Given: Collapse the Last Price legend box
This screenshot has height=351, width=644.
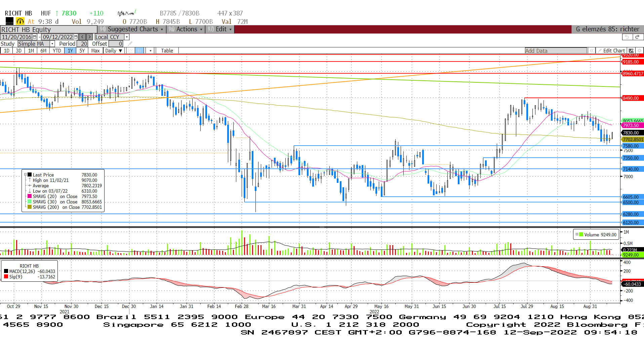Looking at the screenshot, I should coord(25,175).
